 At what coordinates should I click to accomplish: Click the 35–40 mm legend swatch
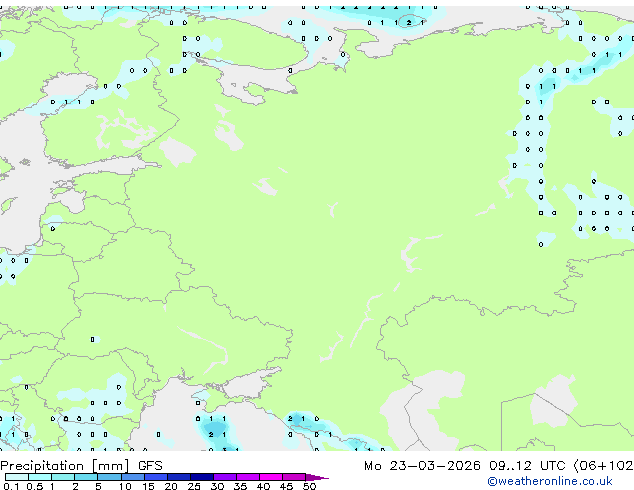coord(248,477)
